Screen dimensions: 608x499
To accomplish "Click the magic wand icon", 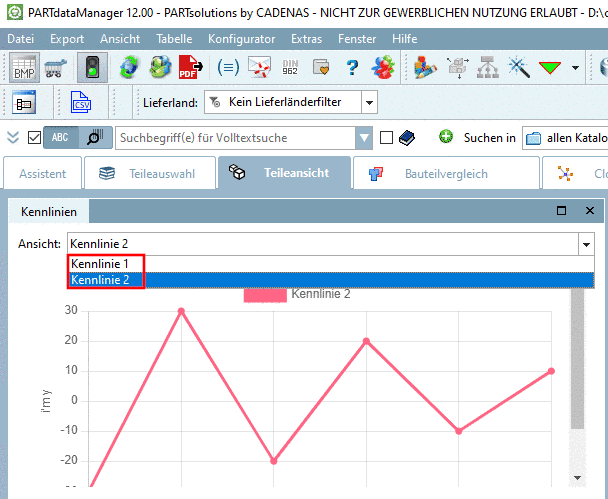I will click(518, 67).
